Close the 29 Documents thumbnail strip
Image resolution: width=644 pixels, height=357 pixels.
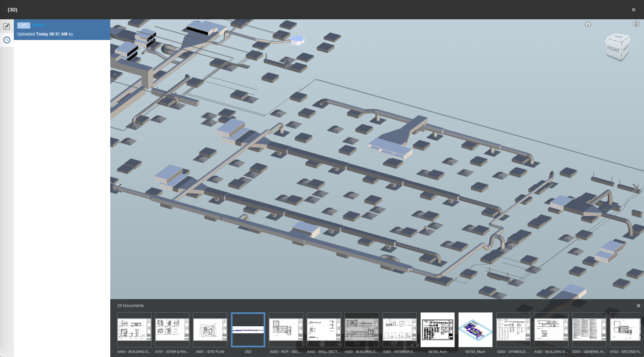(x=638, y=306)
